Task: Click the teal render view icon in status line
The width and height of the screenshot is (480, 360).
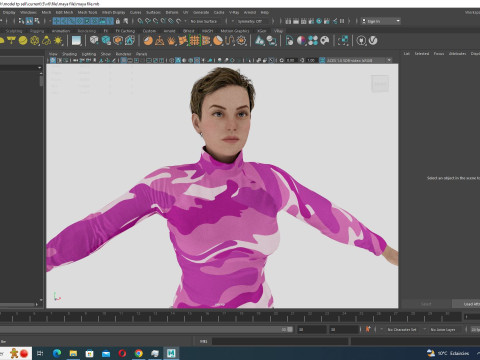Action: coord(319,21)
